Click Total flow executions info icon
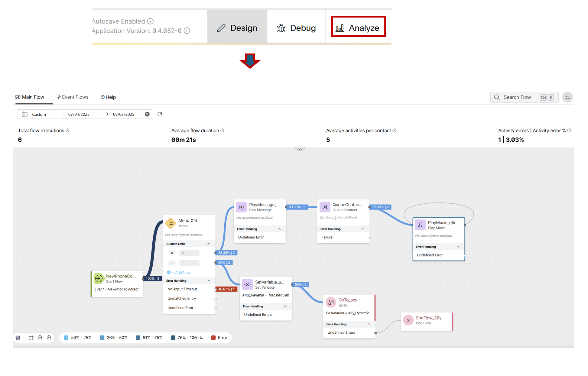The image size is (588, 376). click(68, 131)
